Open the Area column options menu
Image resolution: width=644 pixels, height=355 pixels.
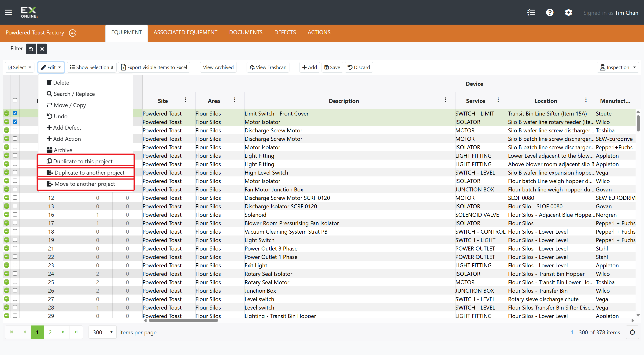click(x=234, y=100)
